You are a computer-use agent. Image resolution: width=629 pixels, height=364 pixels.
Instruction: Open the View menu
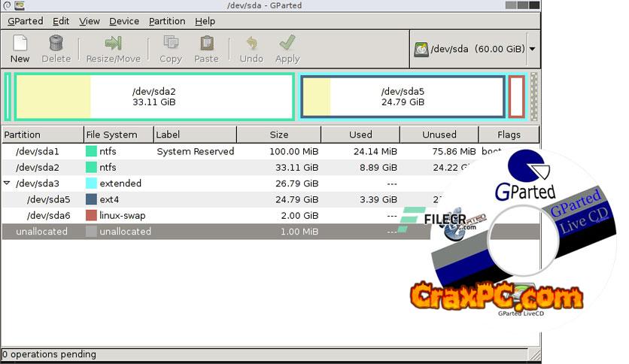(90, 21)
